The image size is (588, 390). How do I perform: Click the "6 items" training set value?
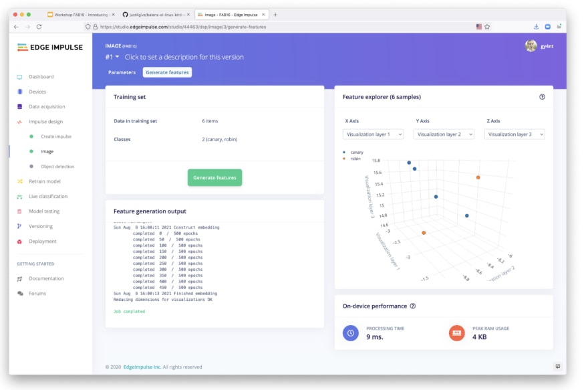point(210,121)
